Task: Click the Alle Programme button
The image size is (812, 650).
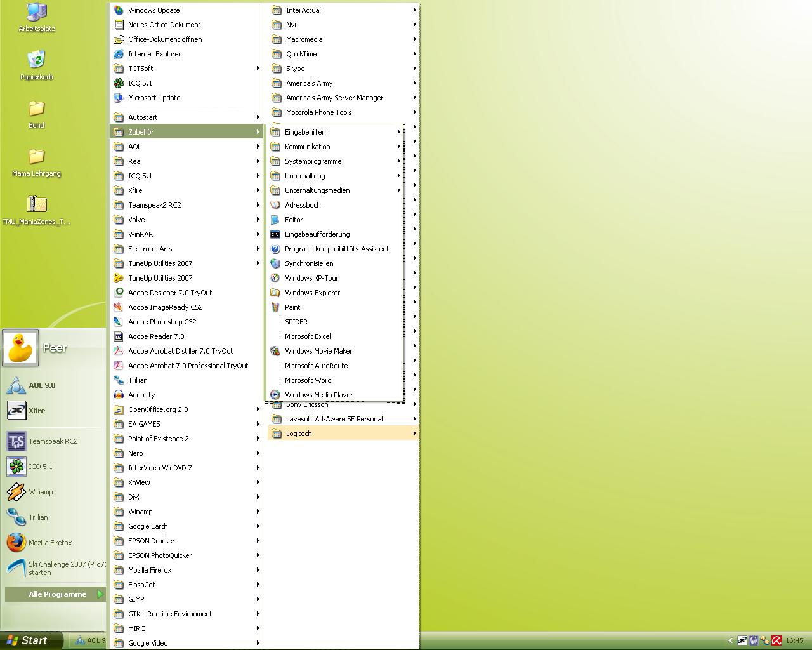Action: click(x=56, y=594)
